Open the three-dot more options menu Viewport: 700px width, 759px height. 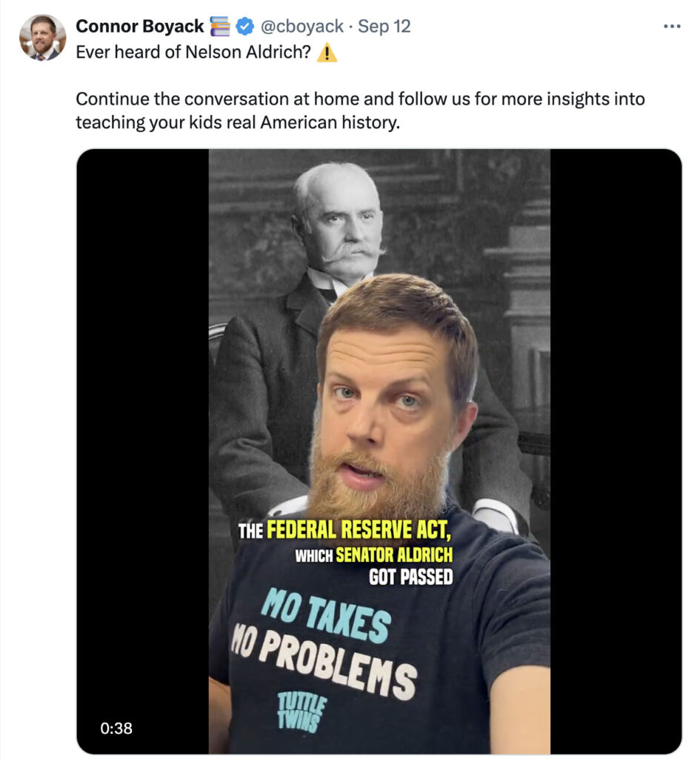click(x=671, y=27)
